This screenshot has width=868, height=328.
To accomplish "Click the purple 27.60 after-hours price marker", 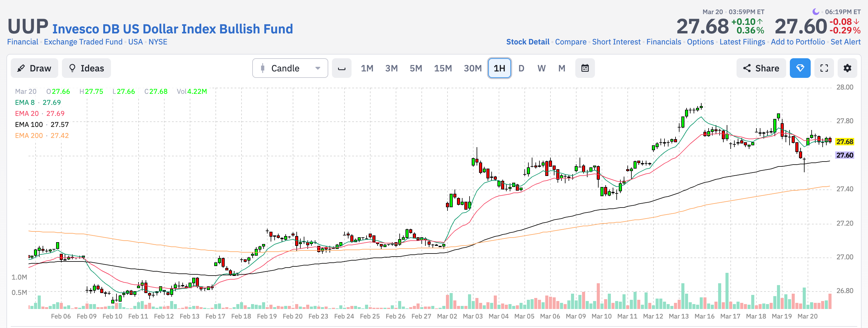I will coord(845,155).
